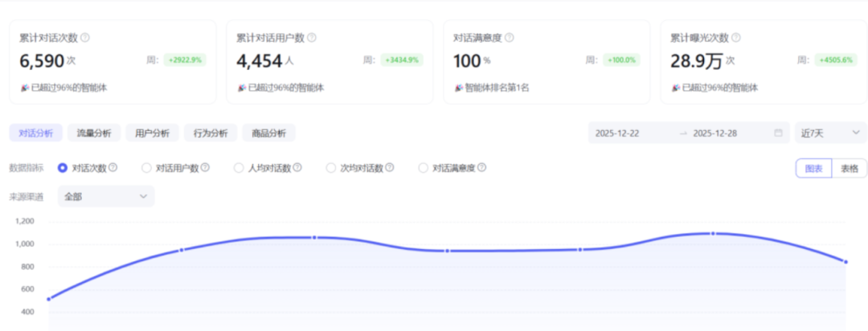Image resolution: width=868 pixels, height=331 pixels.
Task: Select the 人均对话数 radio button
Action: click(x=239, y=168)
